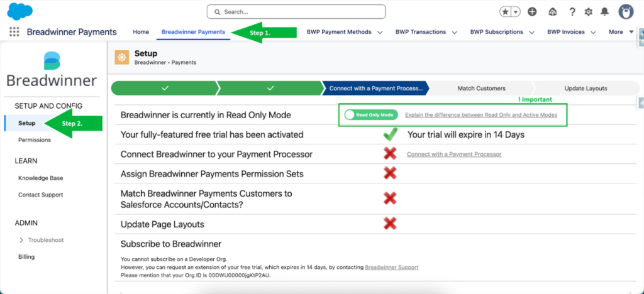Viewport: 644px width, 294px height.
Task: Click the Salesforce cloud logo
Action: [19, 11]
